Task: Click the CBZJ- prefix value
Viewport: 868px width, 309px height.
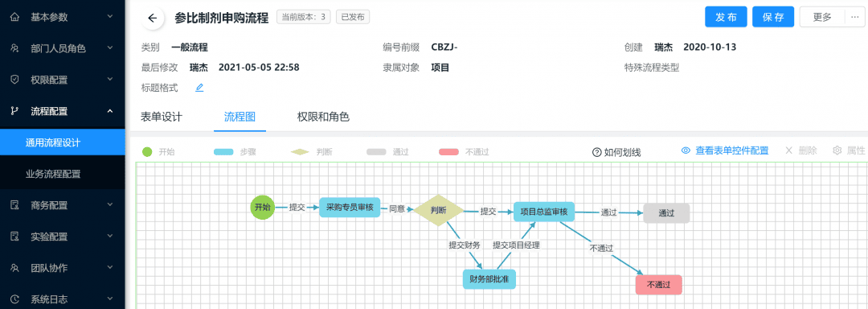Action: 444,47
